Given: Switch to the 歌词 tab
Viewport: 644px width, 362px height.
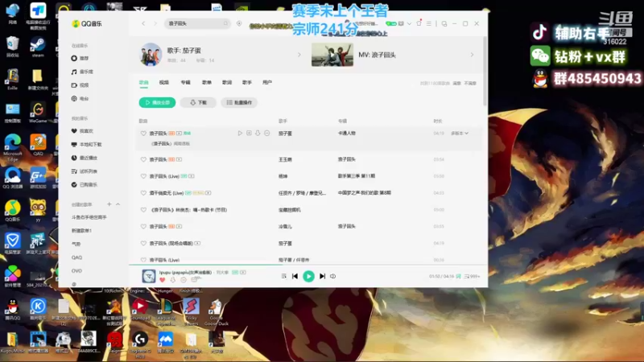Looking at the screenshot, I should coord(227,83).
